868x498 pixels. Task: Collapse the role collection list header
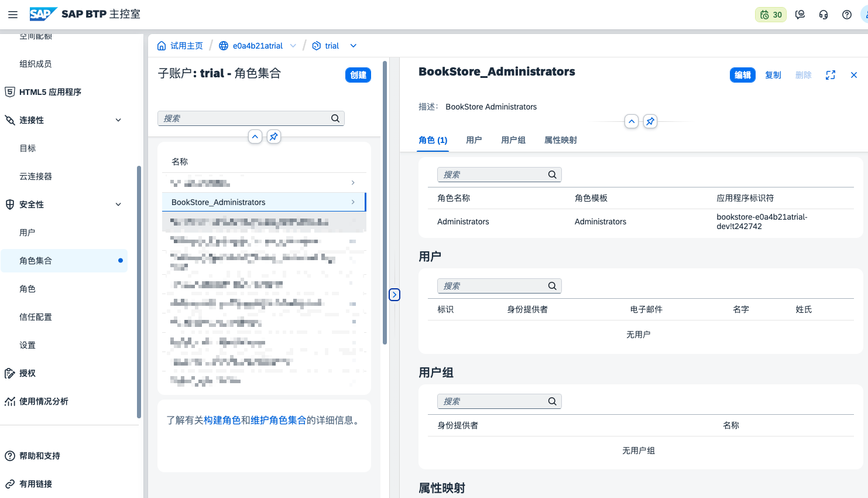pos(255,137)
